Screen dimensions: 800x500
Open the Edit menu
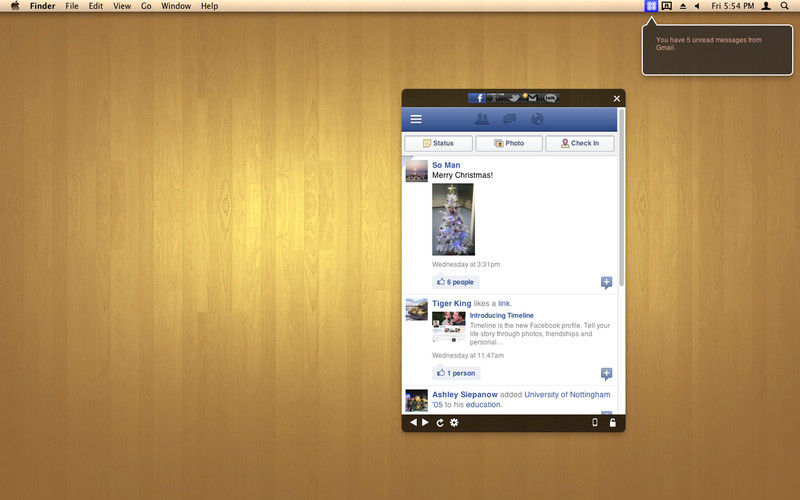95,6
